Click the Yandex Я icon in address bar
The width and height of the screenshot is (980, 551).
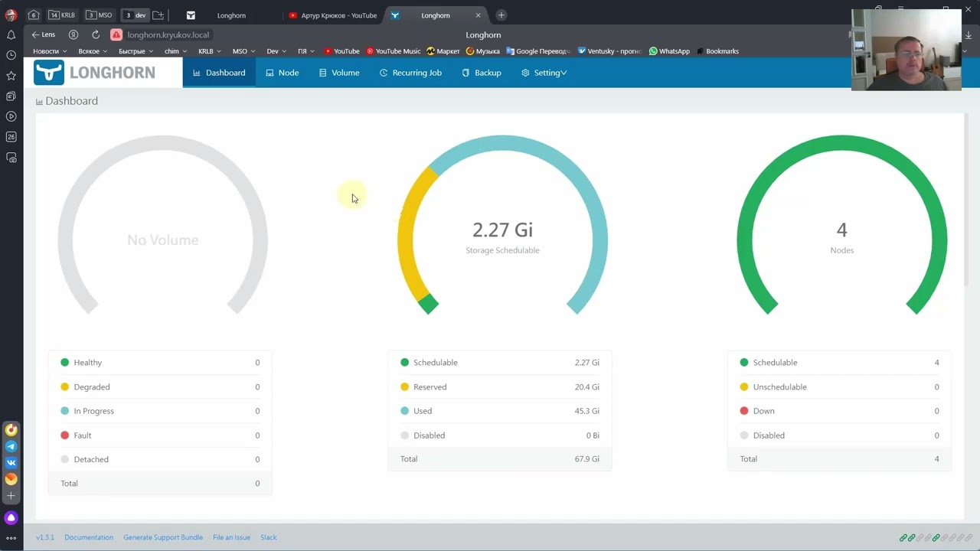pos(73,34)
